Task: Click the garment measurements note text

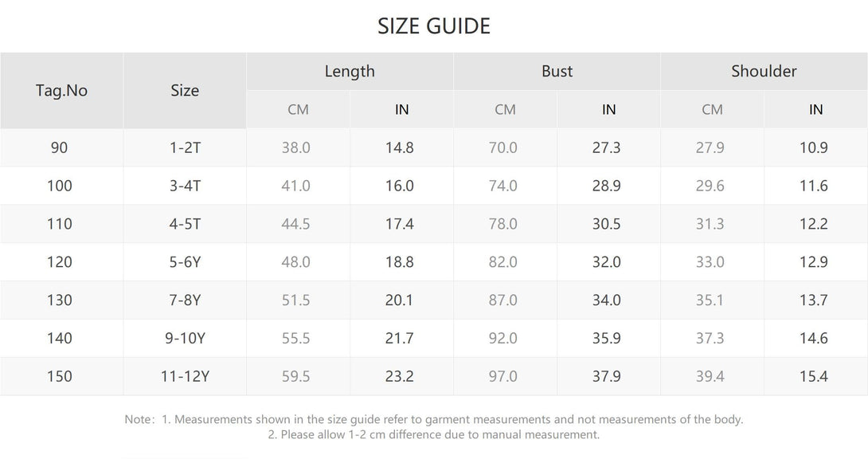Action: tap(434, 419)
